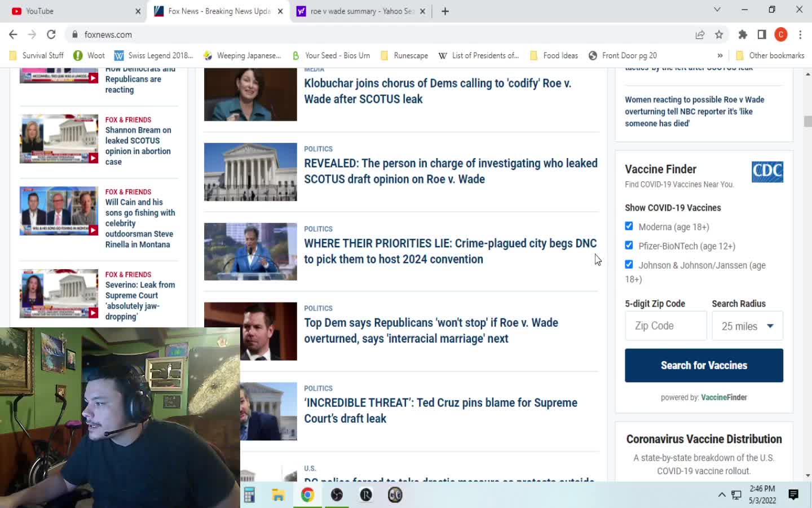
Task: Open the Search Radius 25 miles dropdown
Action: tap(747, 326)
